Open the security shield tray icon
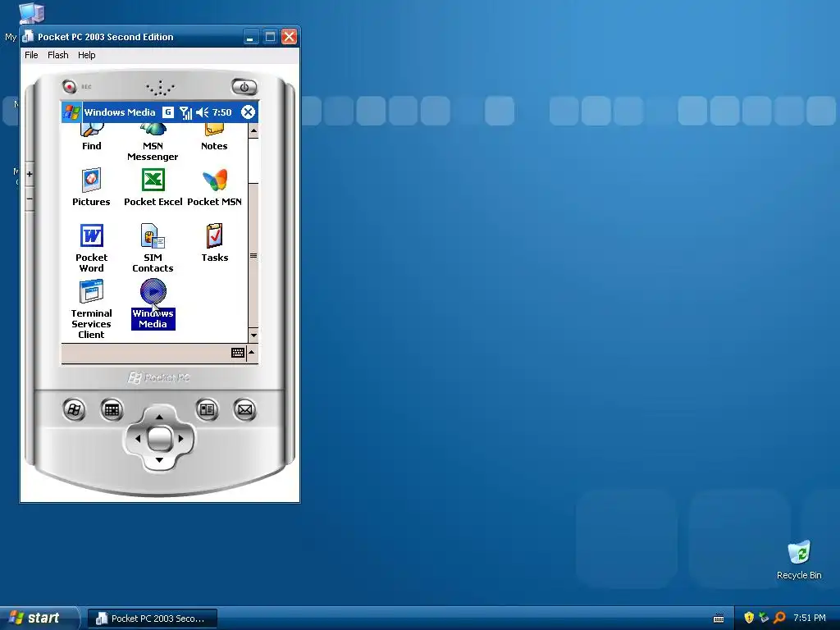Viewport: 840px width, 630px height. click(x=749, y=618)
